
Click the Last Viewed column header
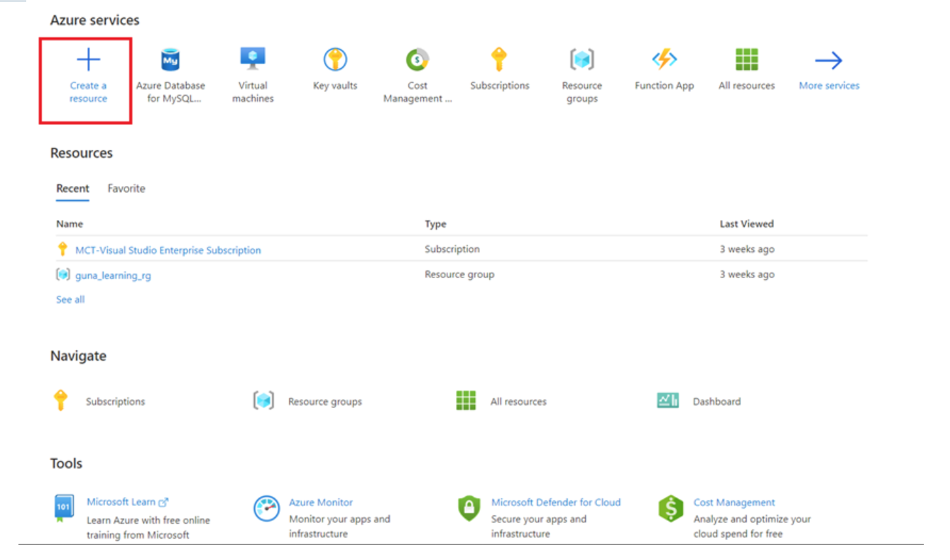(747, 224)
